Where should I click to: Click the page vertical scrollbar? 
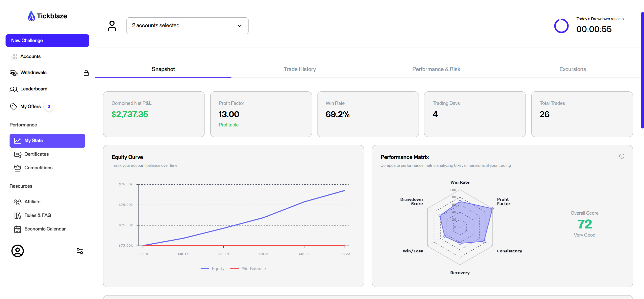pyautogui.click(x=642, y=71)
